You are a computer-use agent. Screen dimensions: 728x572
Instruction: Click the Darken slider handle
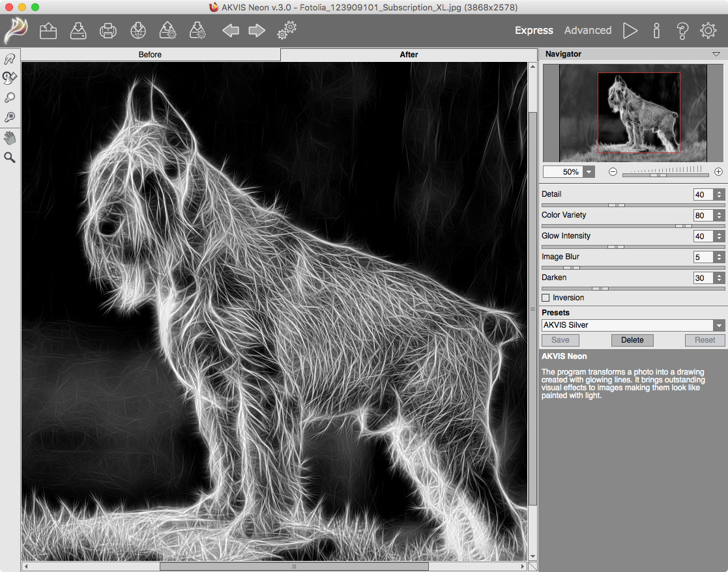coord(600,289)
